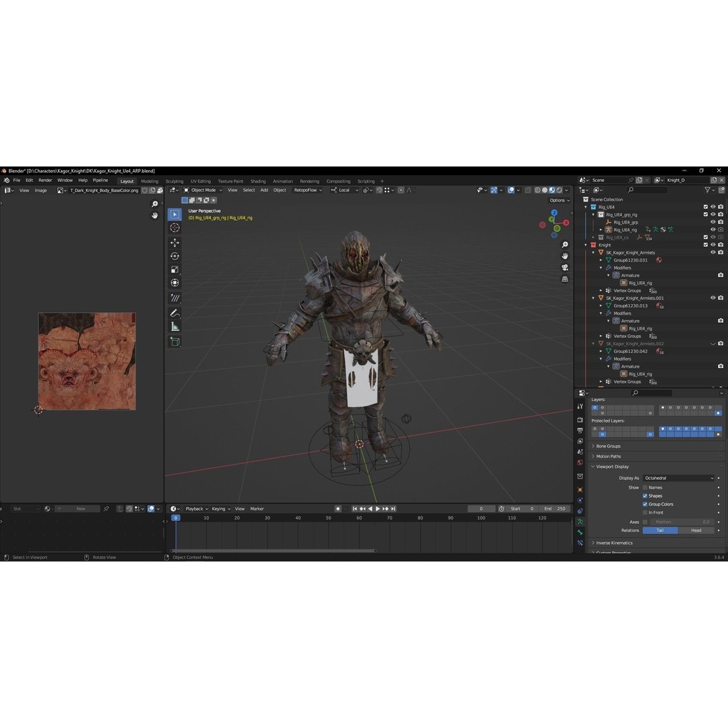Screen dimensions: 728x728
Task: Play the timeline animation
Action: (377, 509)
